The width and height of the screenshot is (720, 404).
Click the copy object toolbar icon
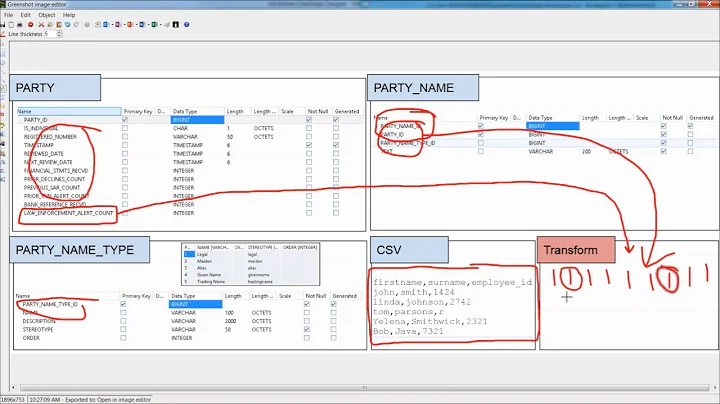coord(50,25)
